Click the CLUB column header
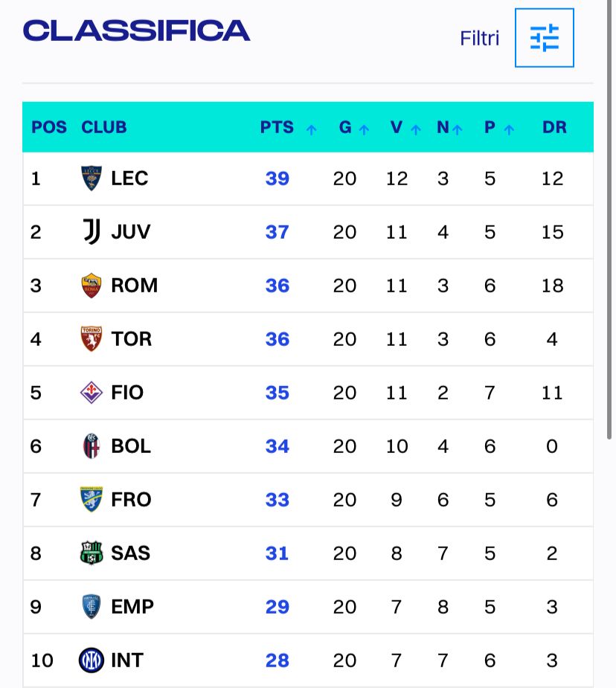Viewport: 616px width, 688px height. click(x=104, y=127)
